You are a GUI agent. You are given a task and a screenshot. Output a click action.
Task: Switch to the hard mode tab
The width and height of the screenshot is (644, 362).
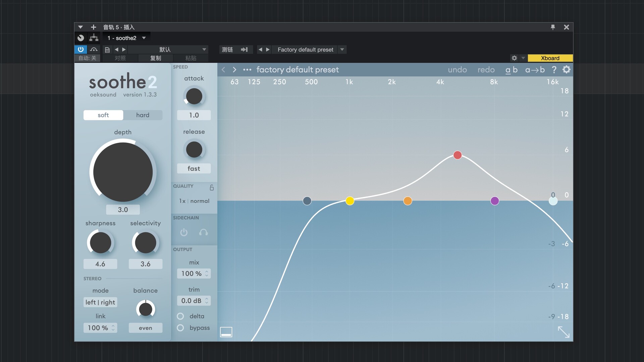coord(143,115)
